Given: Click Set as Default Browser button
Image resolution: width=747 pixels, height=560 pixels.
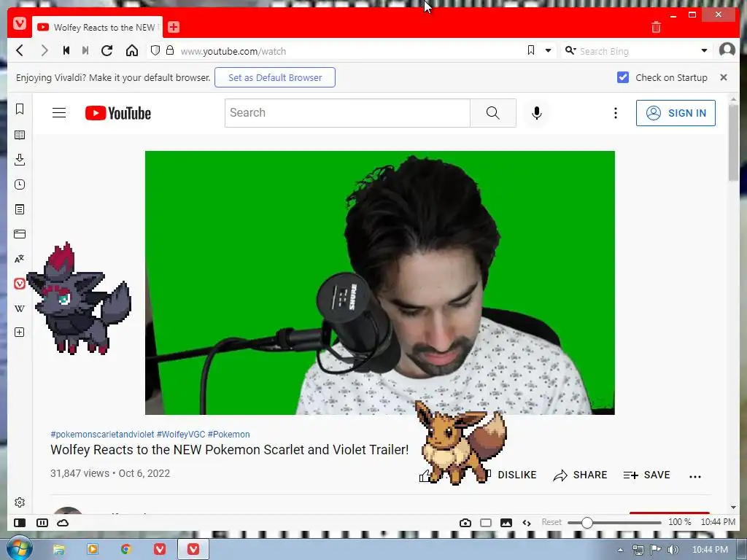Looking at the screenshot, I should 275,77.
